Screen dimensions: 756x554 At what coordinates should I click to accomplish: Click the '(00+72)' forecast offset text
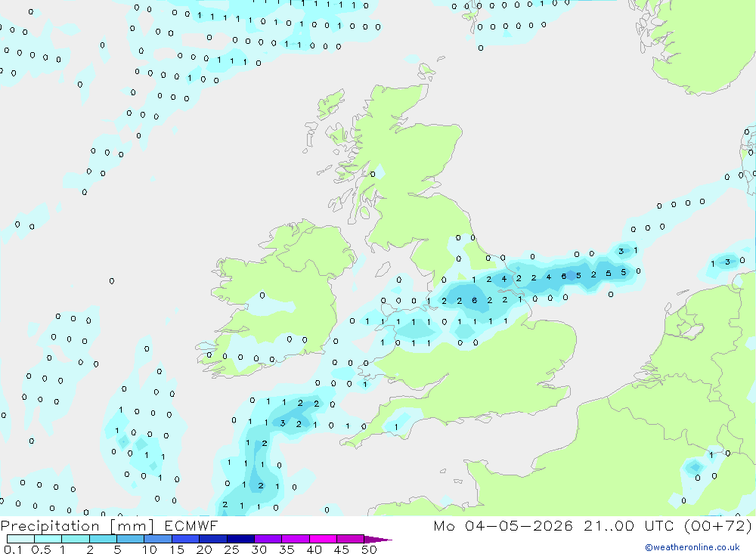click(x=718, y=525)
